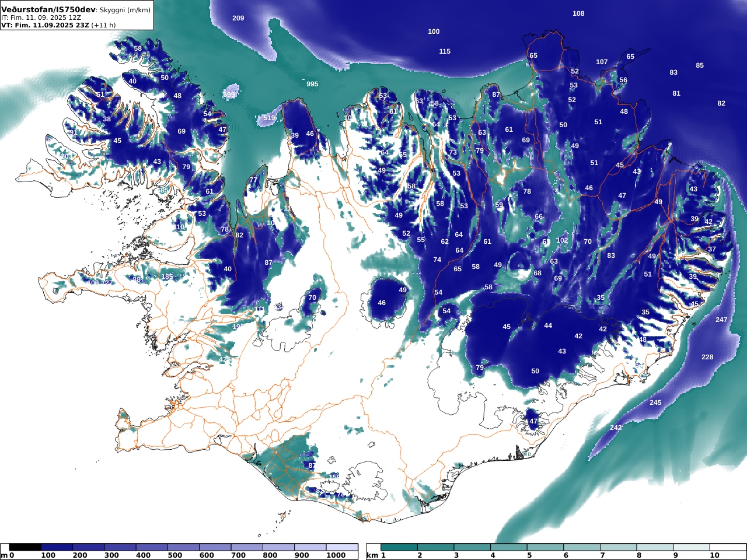The height and width of the screenshot is (560, 747).
Task: Click the 519 visibility value on the map
Action: click(x=269, y=118)
